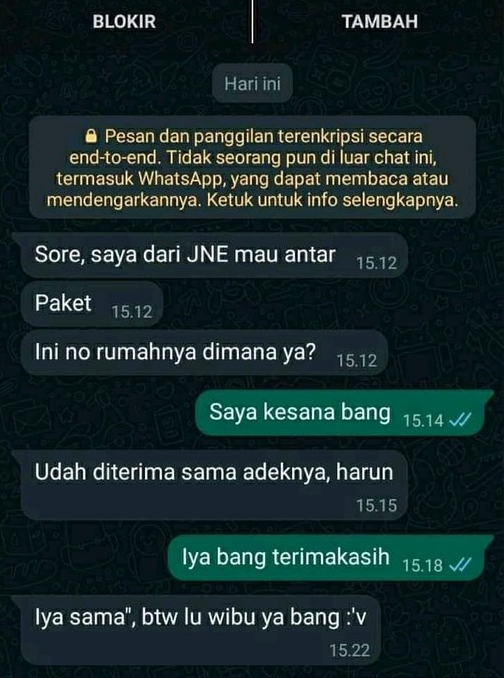Select message "Sore, saya dari JNE mau antar"

pyautogui.click(x=214, y=256)
